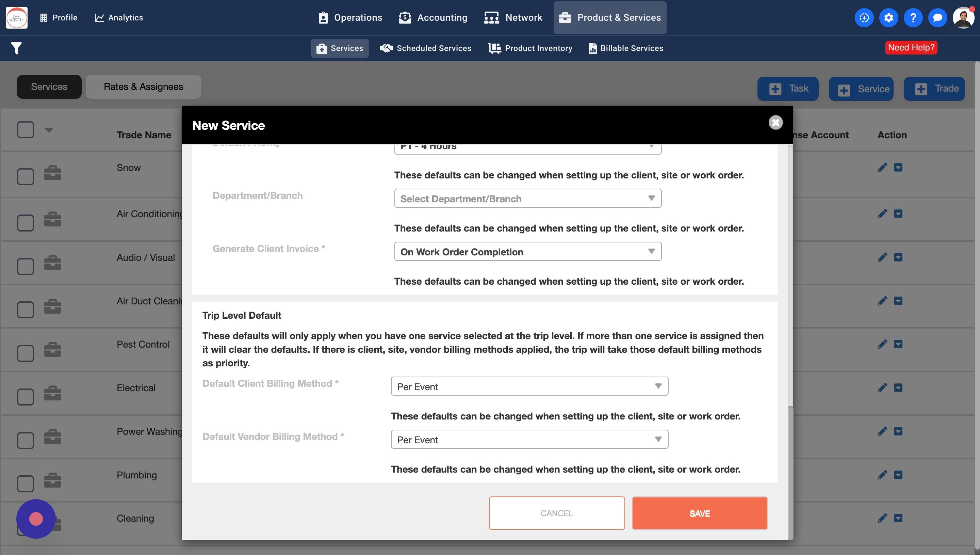Open the Accounting menu
This screenshot has height=555, width=980.
click(433, 17)
